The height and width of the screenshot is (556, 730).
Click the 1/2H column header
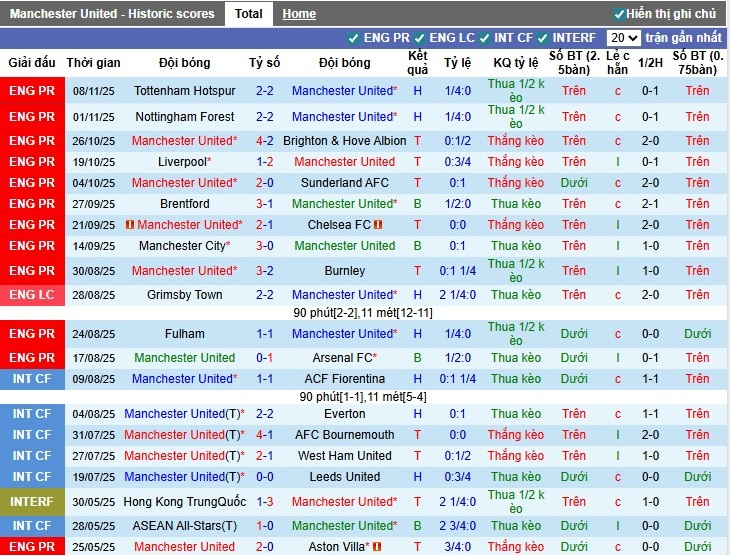tap(650, 62)
